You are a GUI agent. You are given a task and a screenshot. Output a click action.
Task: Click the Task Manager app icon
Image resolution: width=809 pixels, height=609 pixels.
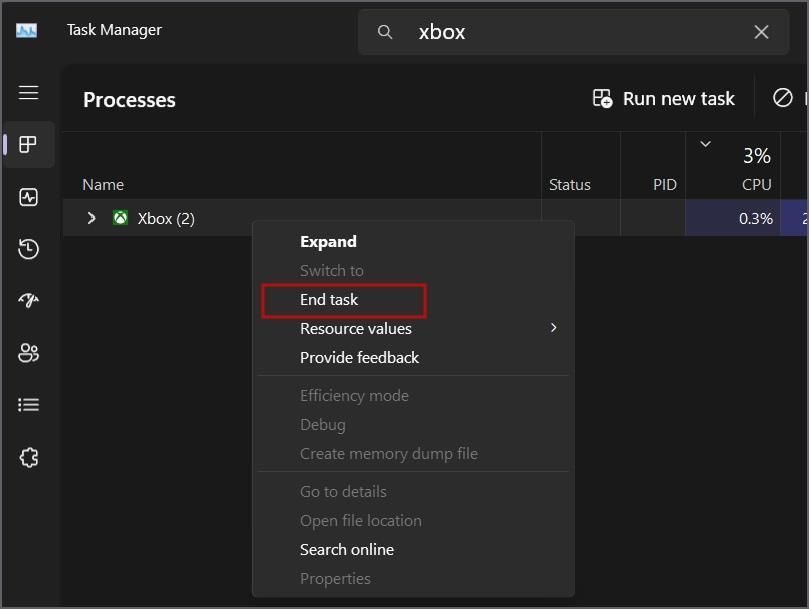26,30
